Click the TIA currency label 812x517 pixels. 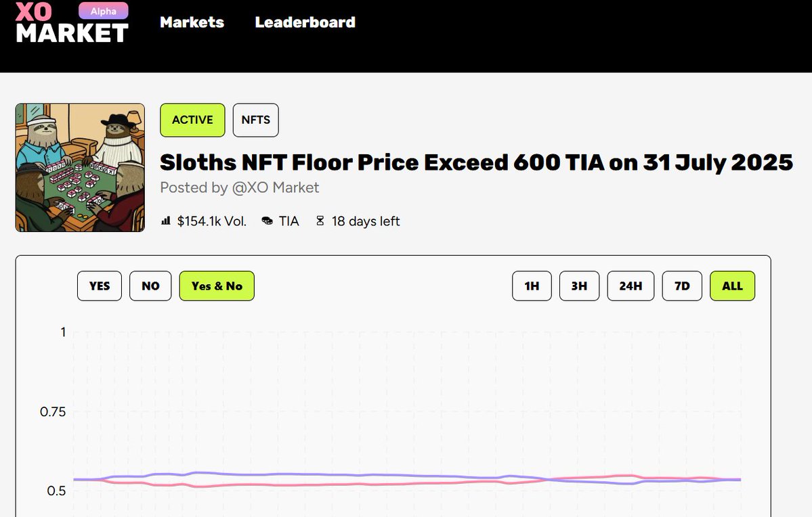click(289, 221)
